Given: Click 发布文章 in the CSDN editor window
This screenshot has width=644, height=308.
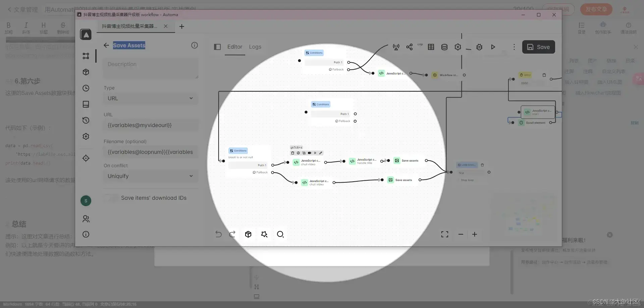Looking at the screenshot, I should pyautogui.click(x=596, y=9).
